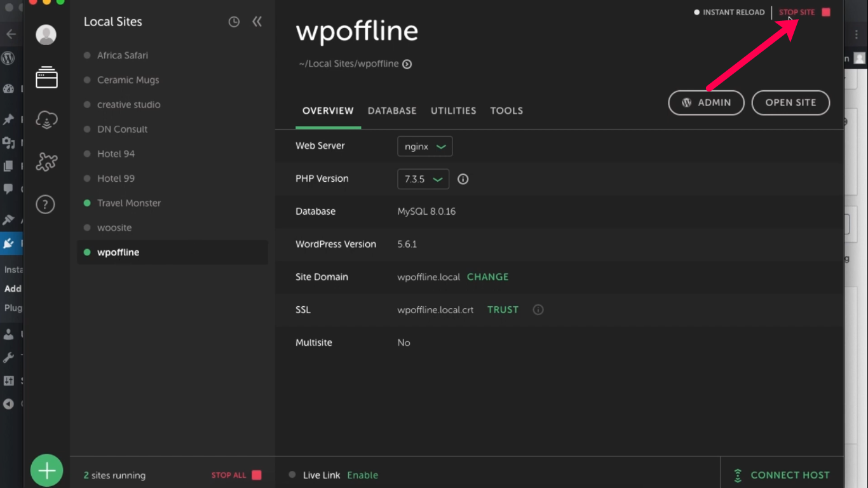Select the woosite site
The height and width of the screenshot is (488, 868).
coord(172,227)
